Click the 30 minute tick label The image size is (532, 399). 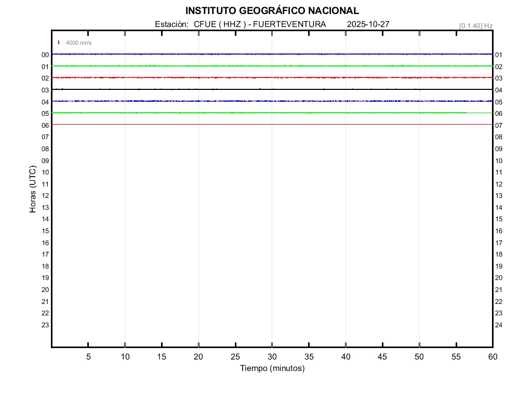coord(272,356)
